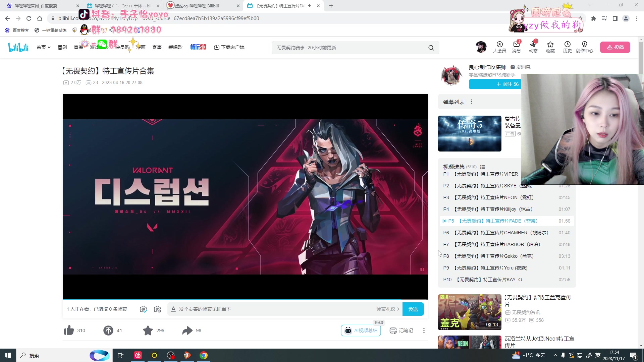Open the 传奇5 advertisement thumbnail
Image resolution: width=644 pixels, height=362 pixels.
pos(470,133)
